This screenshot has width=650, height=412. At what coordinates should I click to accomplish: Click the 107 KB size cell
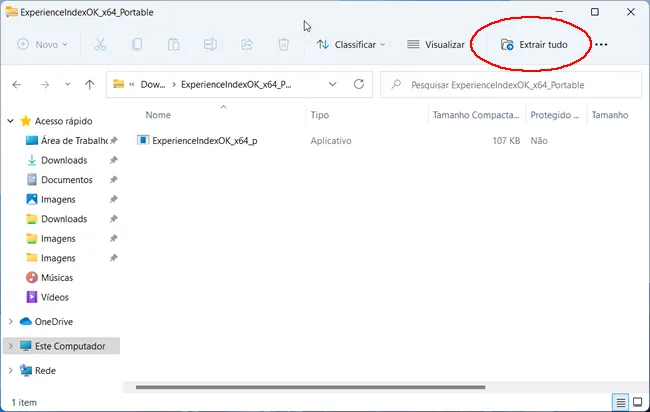[506, 141]
